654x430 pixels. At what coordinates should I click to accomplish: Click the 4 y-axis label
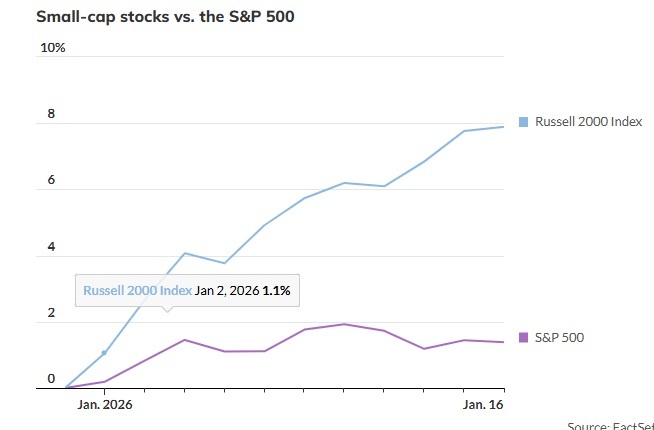[x=51, y=246]
